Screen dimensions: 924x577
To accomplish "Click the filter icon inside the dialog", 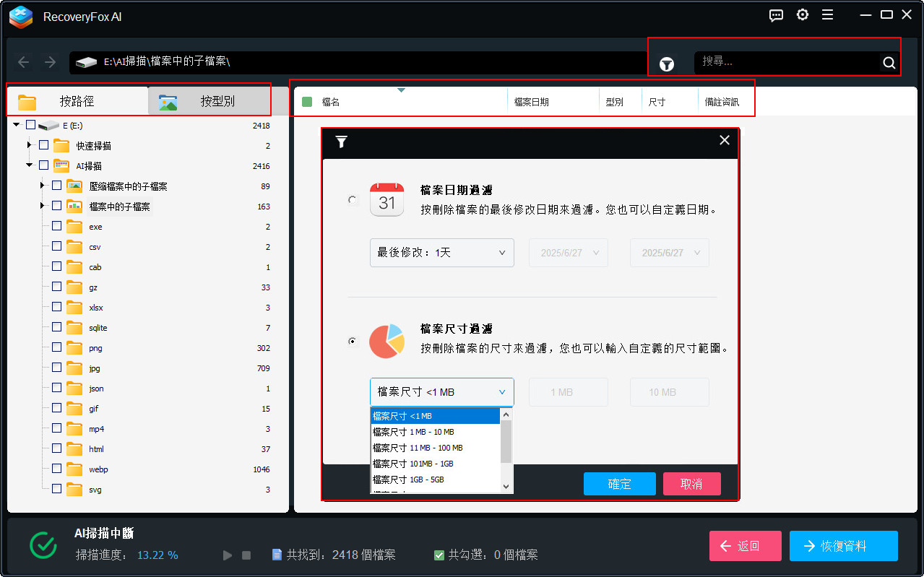I will (341, 142).
